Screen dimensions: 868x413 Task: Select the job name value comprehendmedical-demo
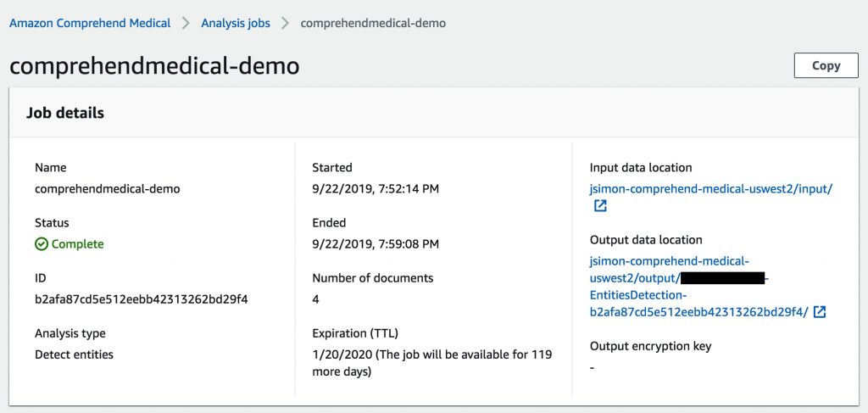108,189
